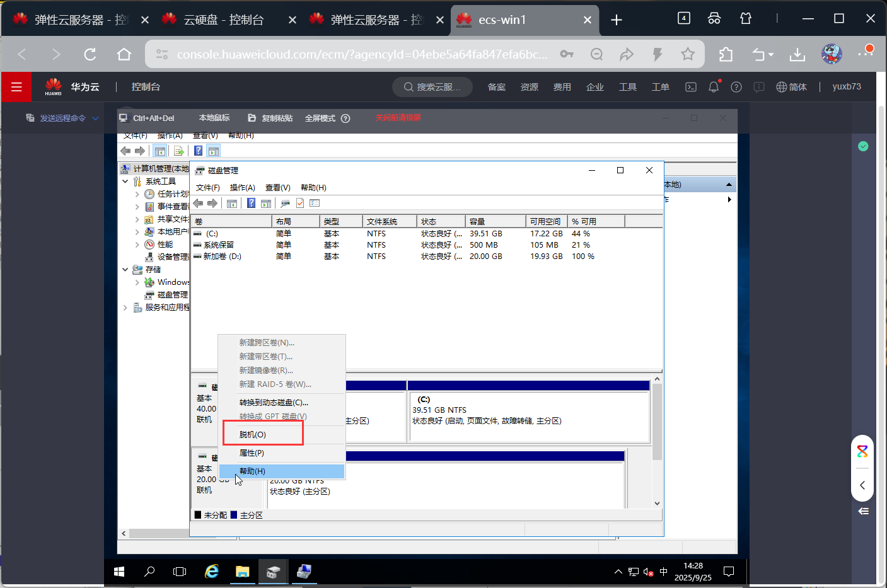Screen dimensions: 887x588
Task: Open the volume icon in remote system tray
Action: click(648, 572)
